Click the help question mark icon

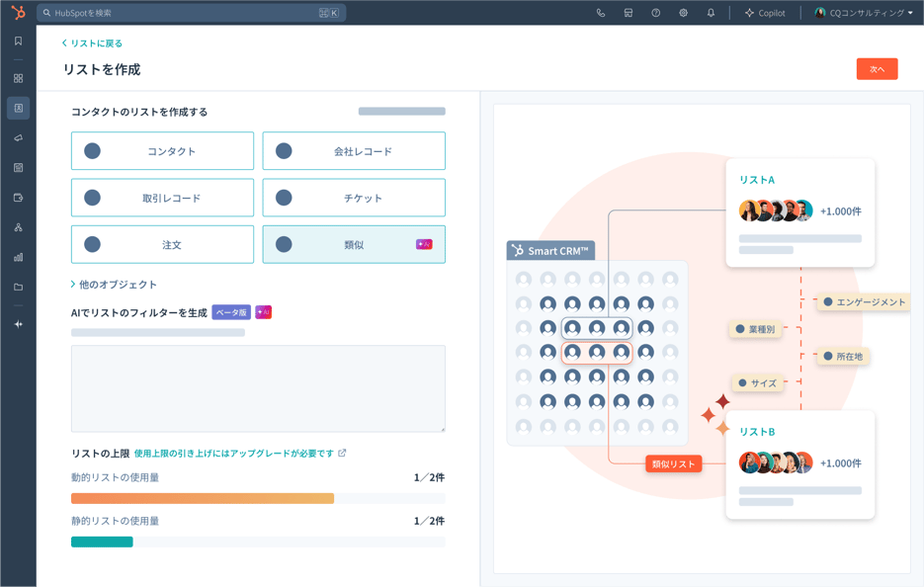(x=655, y=13)
